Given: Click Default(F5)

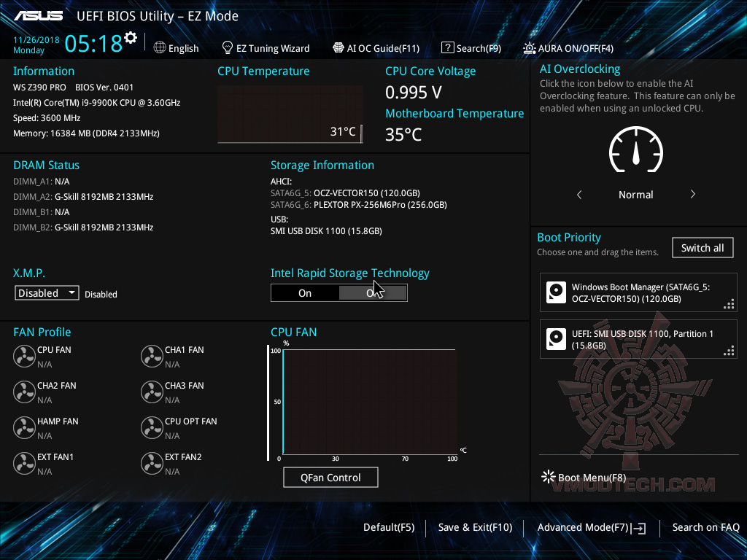Looking at the screenshot, I should [389, 527].
